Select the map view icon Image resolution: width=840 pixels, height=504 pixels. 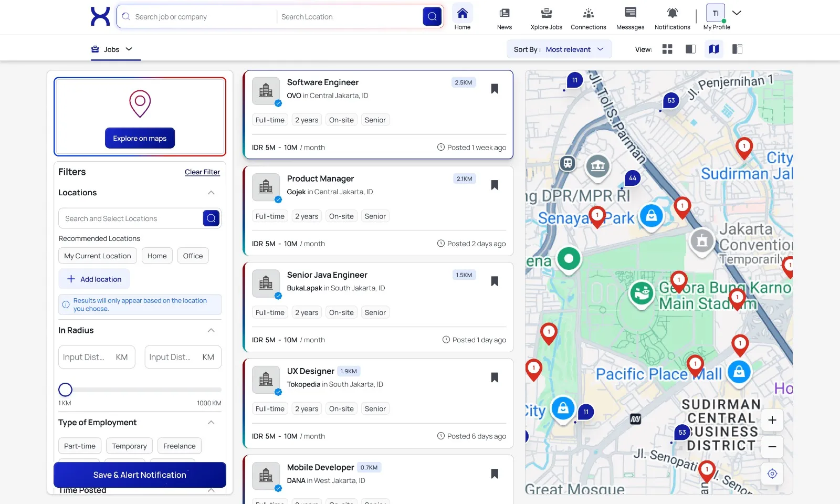pos(714,49)
